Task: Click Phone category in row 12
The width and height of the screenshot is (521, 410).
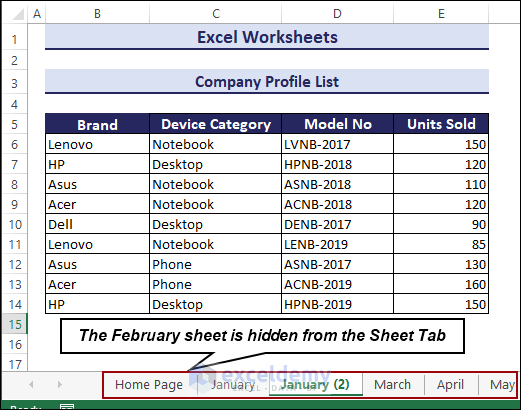Action: [216, 264]
